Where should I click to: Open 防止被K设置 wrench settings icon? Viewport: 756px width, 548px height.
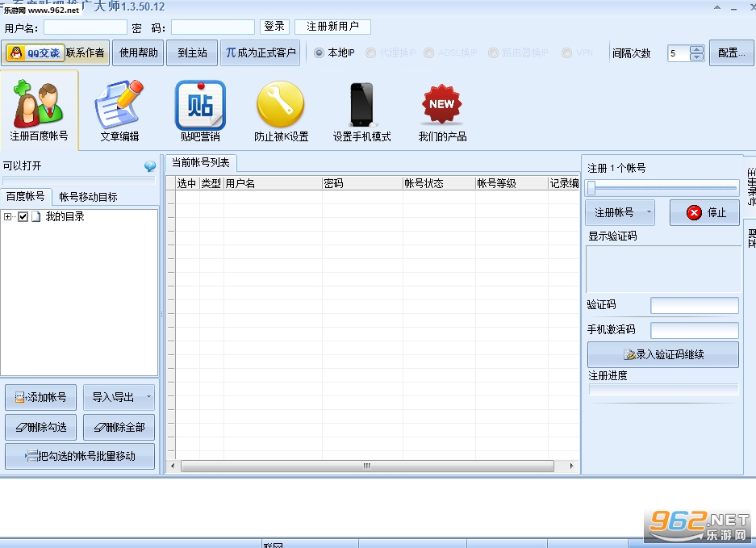(281, 104)
